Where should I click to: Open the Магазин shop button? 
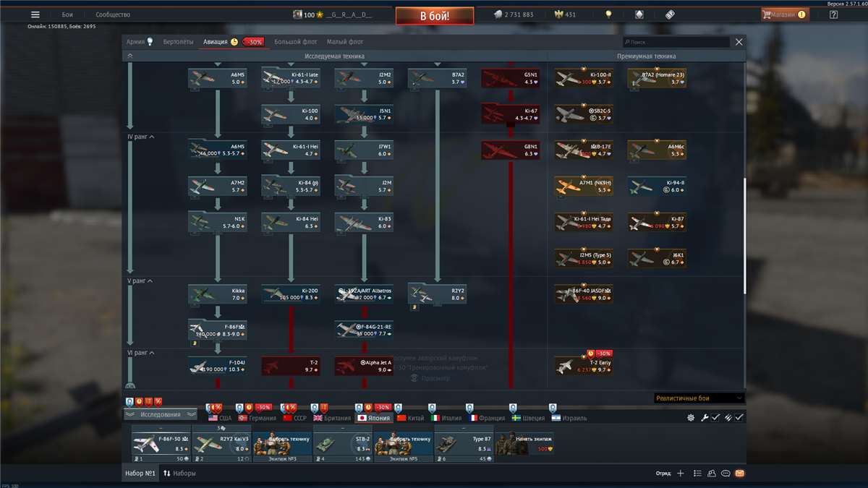tap(785, 14)
